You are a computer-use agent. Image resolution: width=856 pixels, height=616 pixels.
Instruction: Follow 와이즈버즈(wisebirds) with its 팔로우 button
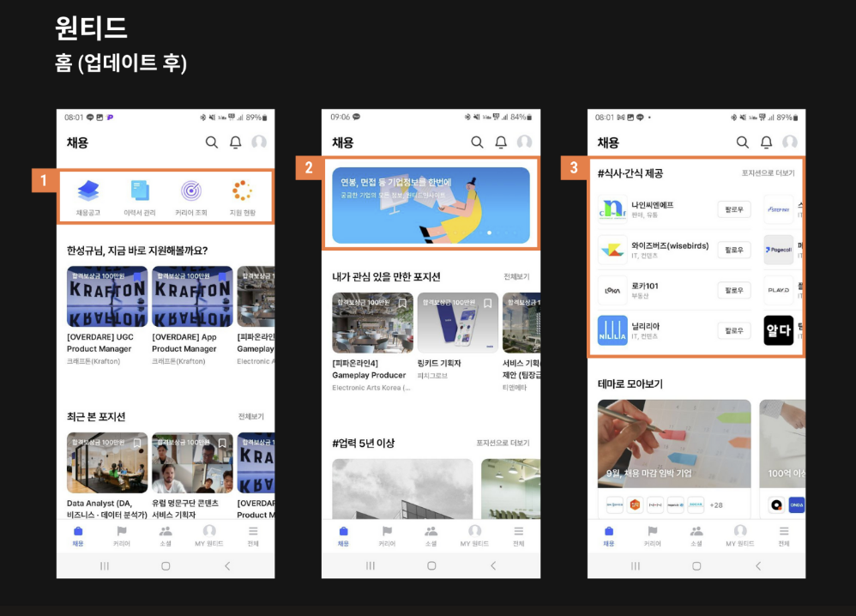coord(733,250)
